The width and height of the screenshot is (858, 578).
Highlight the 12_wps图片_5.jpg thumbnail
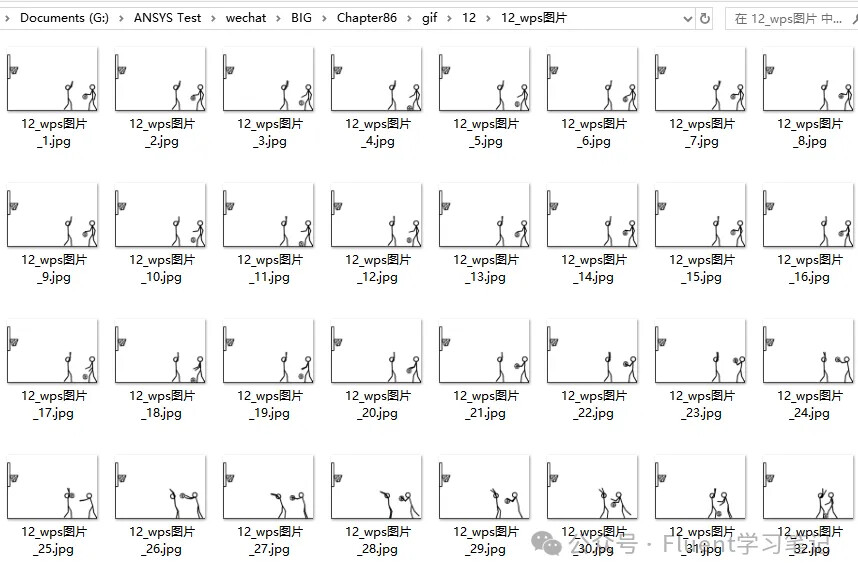click(x=485, y=82)
